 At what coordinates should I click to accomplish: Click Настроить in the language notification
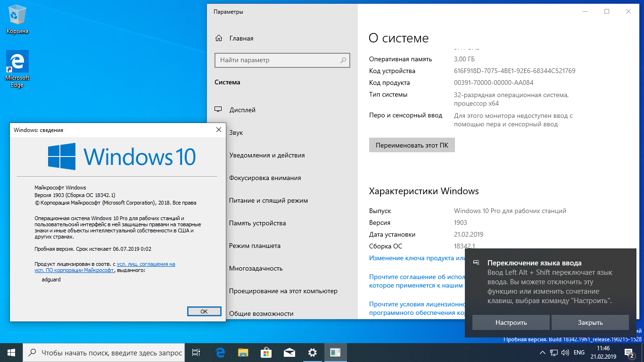511,322
